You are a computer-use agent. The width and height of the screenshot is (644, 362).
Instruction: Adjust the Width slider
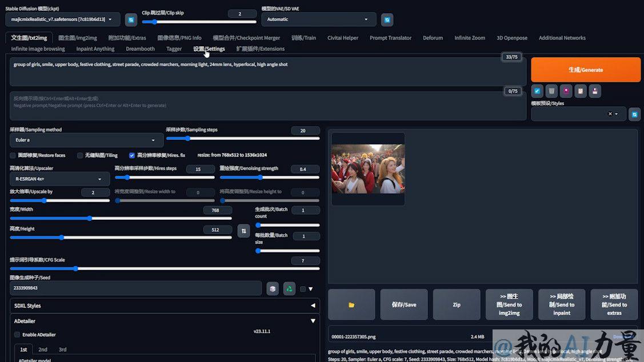tap(121, 219)
